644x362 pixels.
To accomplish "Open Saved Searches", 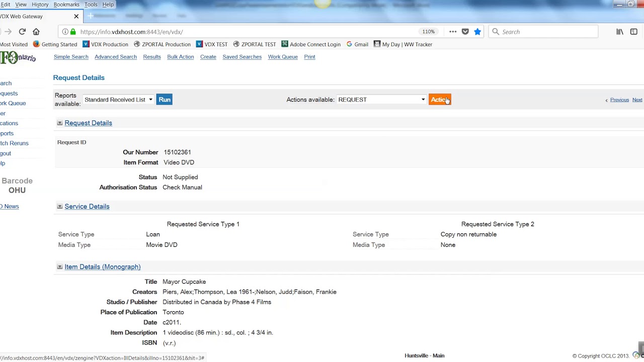I will coord(242,57).
